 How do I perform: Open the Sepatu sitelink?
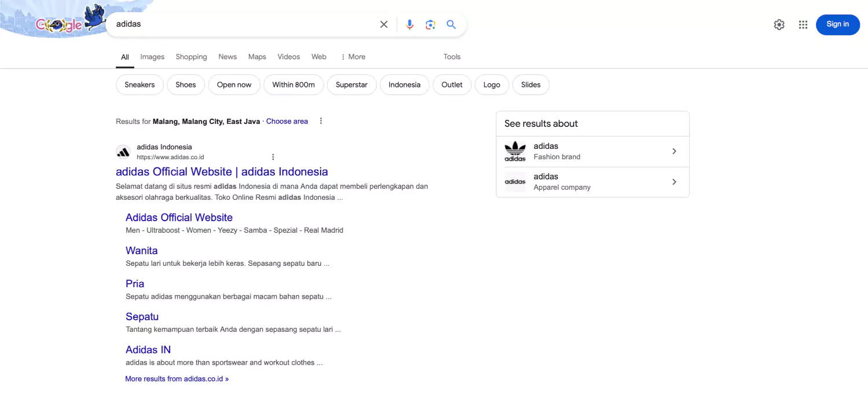142,317
